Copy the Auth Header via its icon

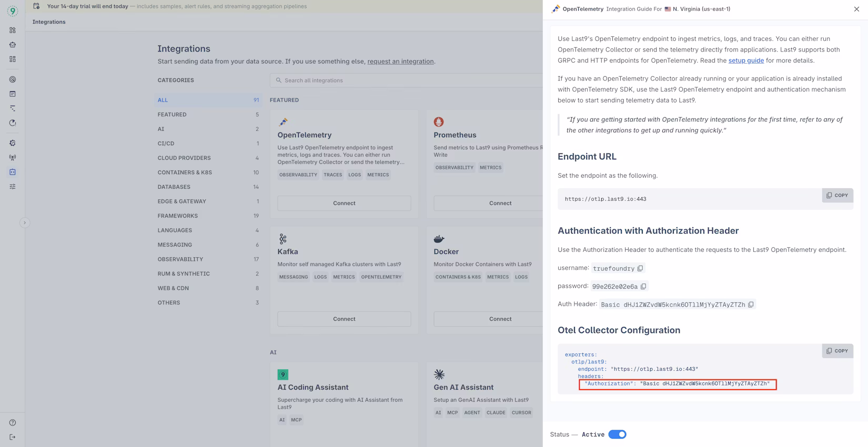pos(751,304)
